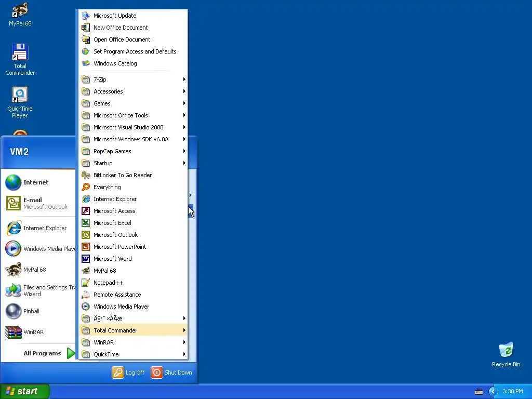Open the QuickTime submenu
532x399 pixels.
133,354
